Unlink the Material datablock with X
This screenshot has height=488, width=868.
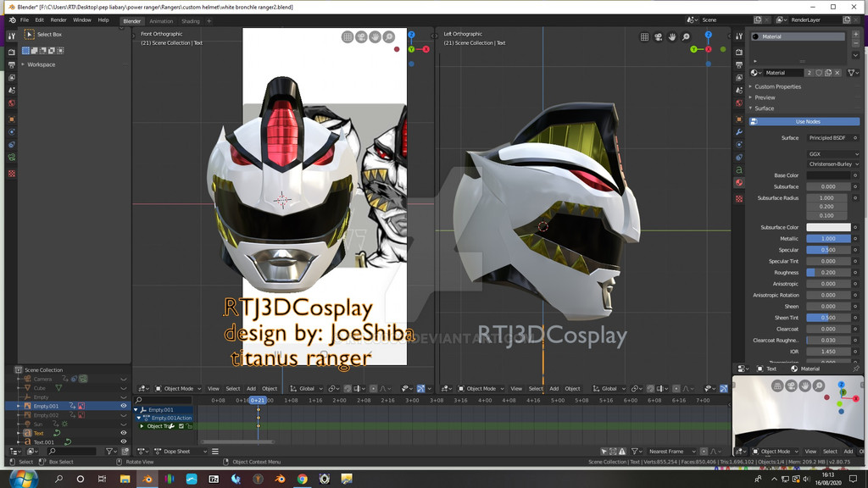837,73
